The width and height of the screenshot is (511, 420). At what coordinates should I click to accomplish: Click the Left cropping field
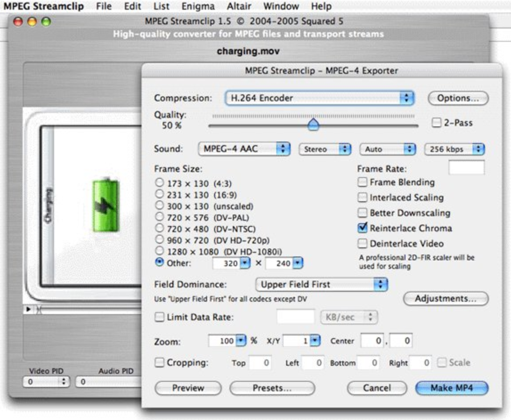312,363
